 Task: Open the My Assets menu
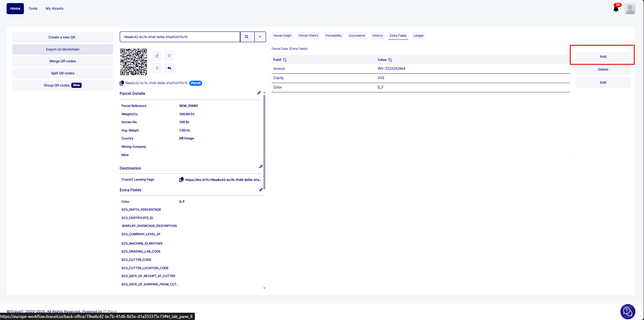(x=55, y=9)
